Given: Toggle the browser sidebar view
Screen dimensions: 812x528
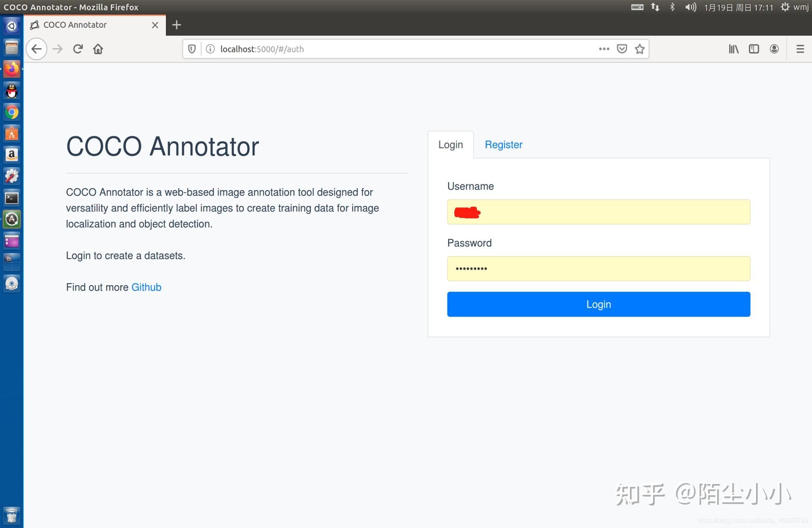Looking at the screenshot, I should pos(754,49).
